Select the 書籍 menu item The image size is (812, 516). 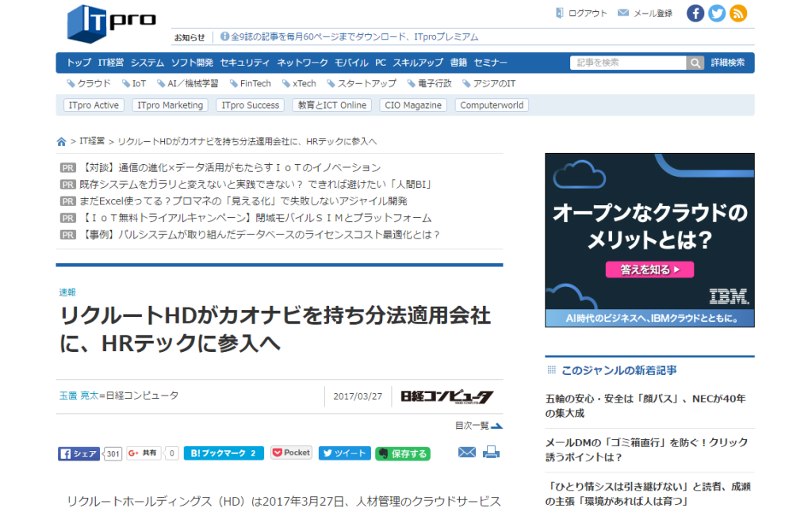click(x=458, y=63)
